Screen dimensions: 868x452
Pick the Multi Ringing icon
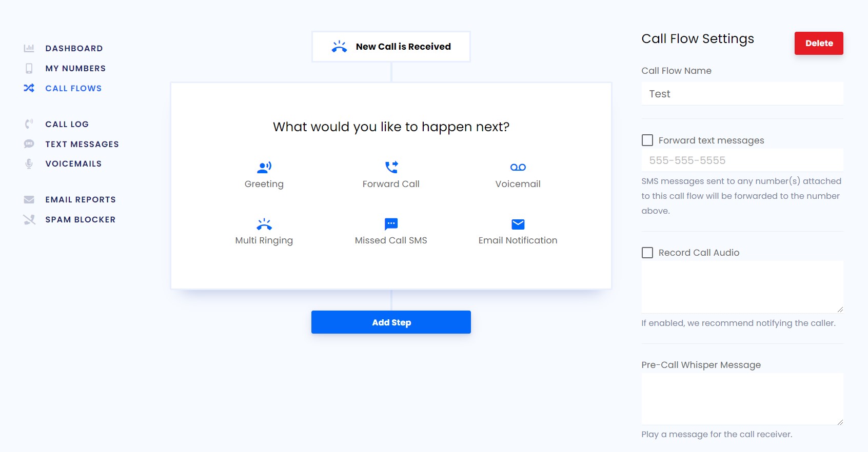pyautogui.click(x=264, y=224)
